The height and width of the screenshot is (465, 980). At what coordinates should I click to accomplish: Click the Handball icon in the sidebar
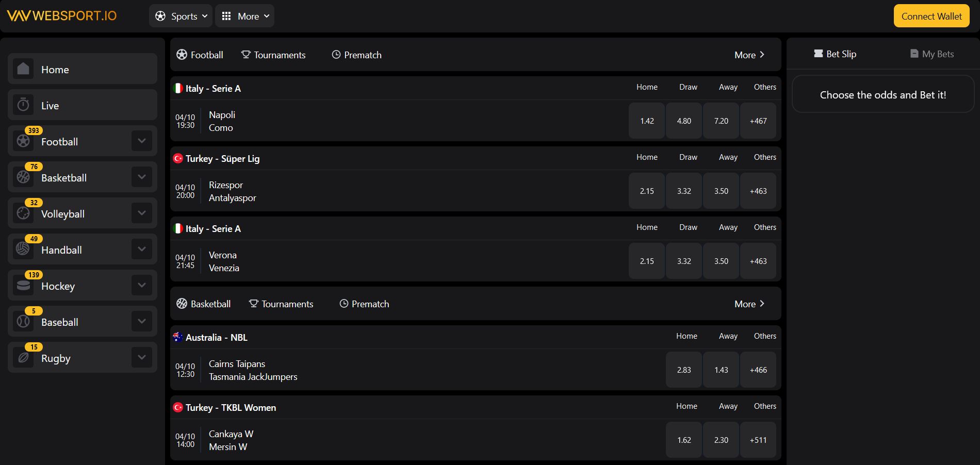23,249
